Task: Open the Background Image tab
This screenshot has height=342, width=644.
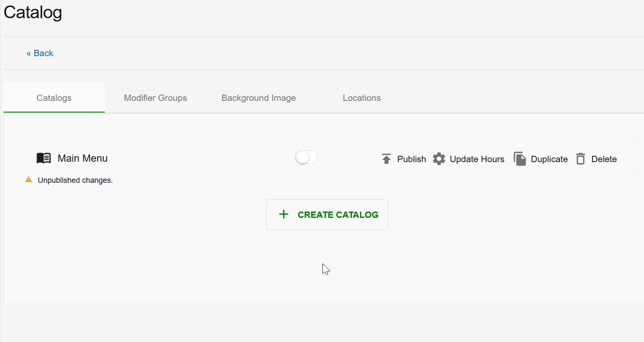Action: pyautogui.click(x=259, y=98)
